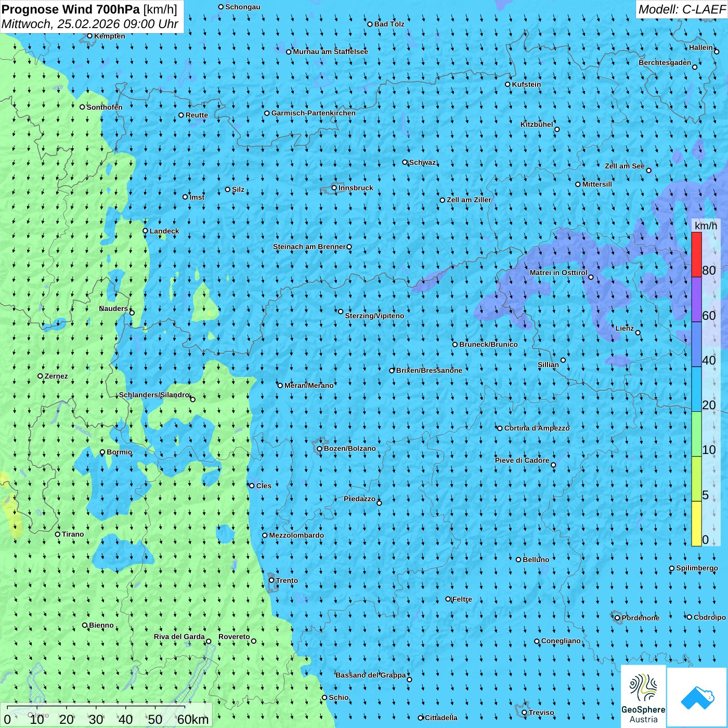Click the Kufstein city label
Viewport: 728px width, 728px height.
526,84
